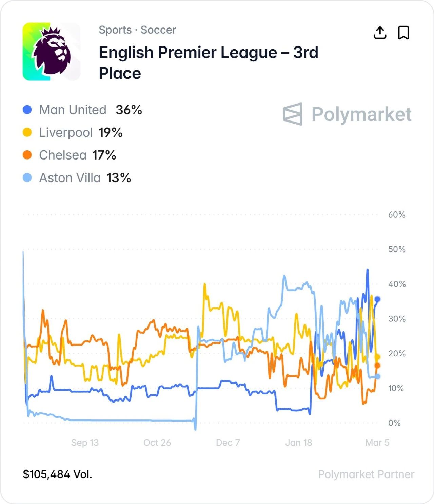Click the Polymarket wordmark text
Viewport: 434px width, 504px height.
point(361,114)
